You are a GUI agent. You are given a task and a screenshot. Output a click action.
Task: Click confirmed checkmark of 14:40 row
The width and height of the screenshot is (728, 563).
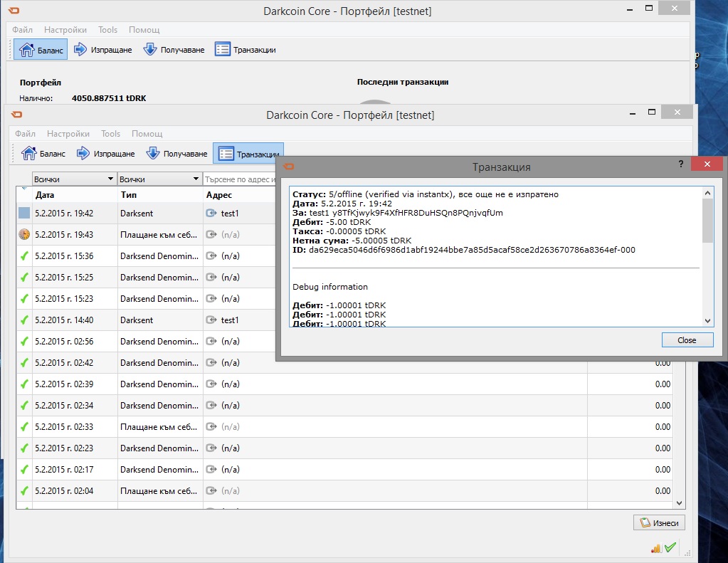click(24, 320)
